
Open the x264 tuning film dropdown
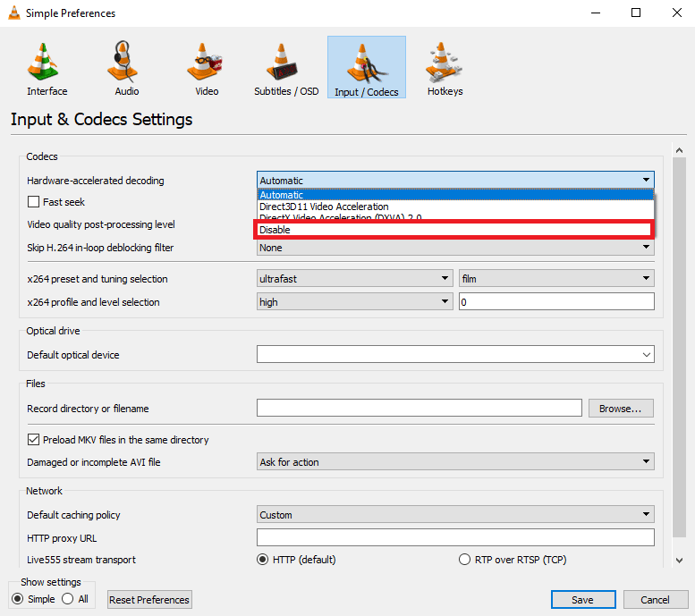556,278
